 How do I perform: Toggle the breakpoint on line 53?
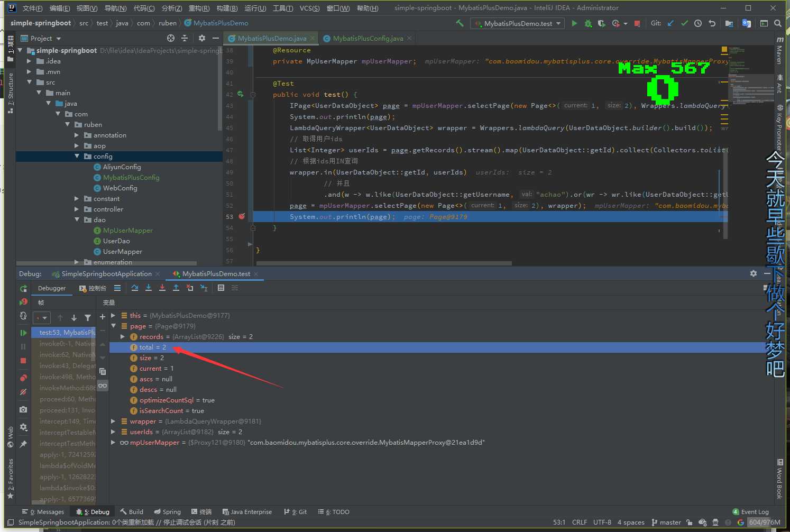(x=242, y=216)
